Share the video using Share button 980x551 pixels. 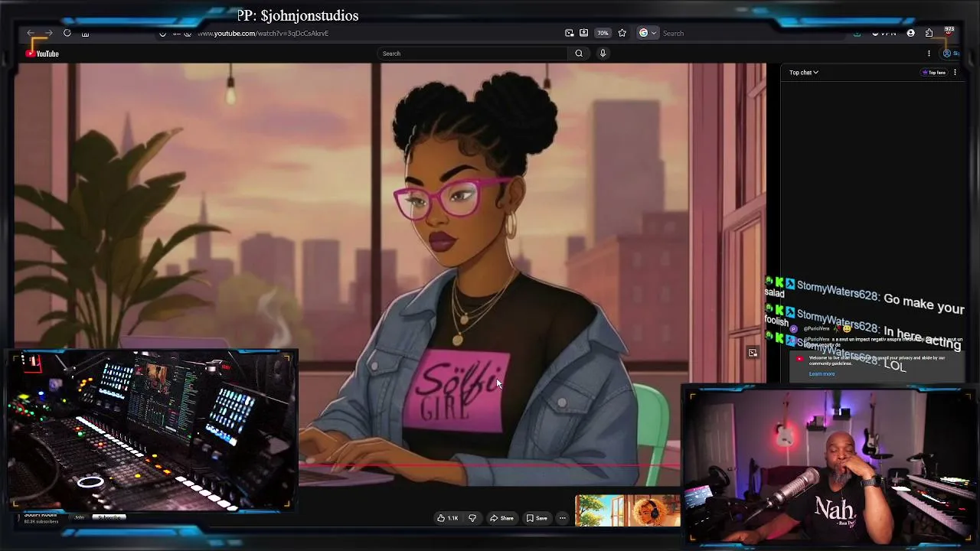coord(501,518)
